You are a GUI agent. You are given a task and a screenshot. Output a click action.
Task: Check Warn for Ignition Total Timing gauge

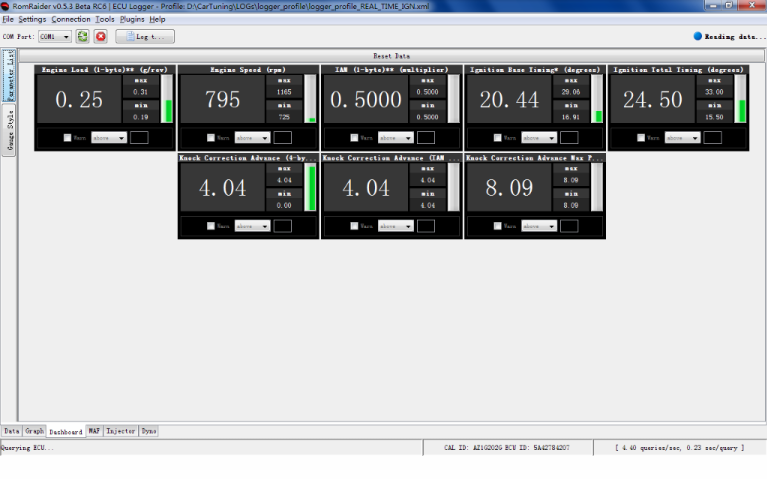(641, 138)
